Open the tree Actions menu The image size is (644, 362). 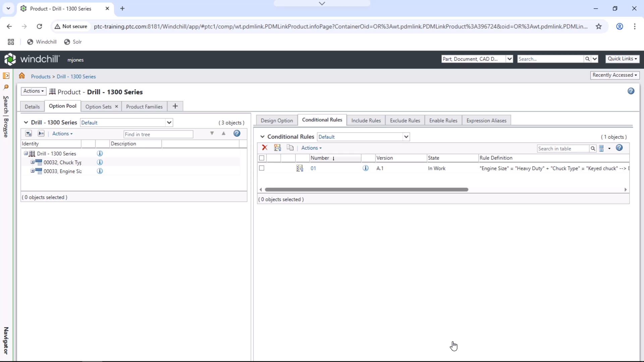coord(62,134)
